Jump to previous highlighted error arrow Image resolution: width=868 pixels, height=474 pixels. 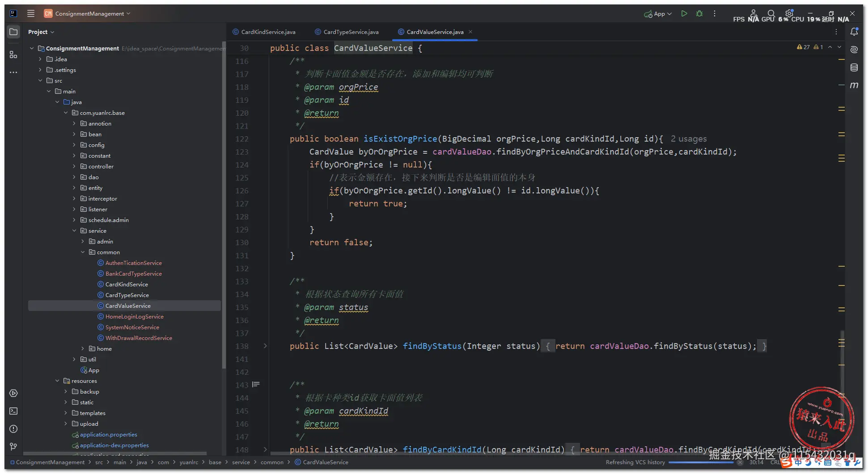(830, 47)
